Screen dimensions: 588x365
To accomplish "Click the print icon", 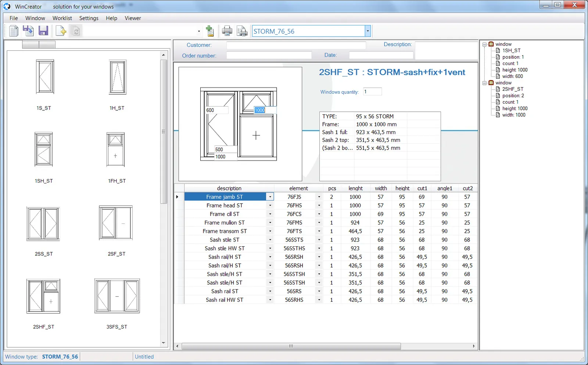I will click(x=227, y=31).
